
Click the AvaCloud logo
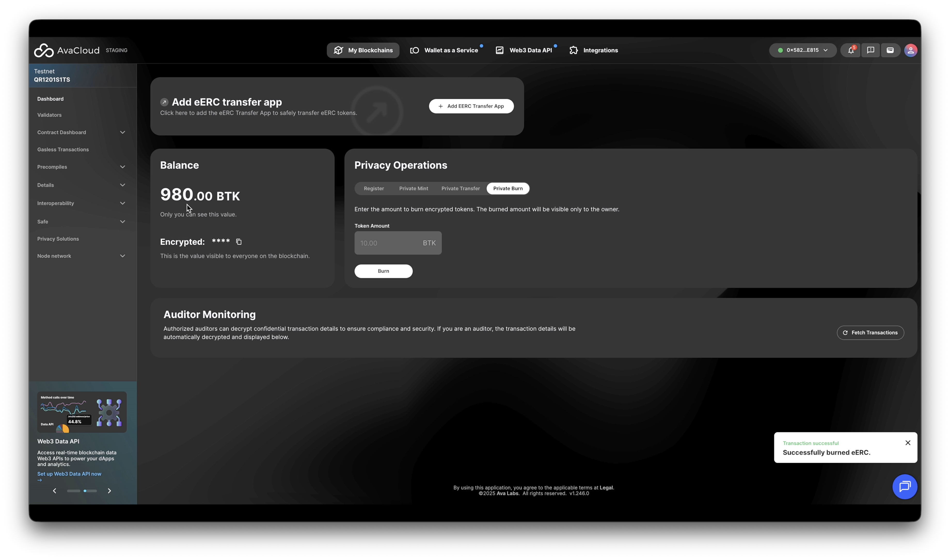click(x=67, y=50)
